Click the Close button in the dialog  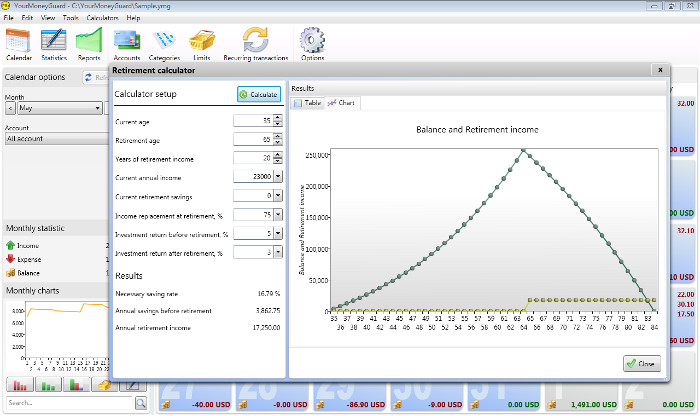click(641, 363)
